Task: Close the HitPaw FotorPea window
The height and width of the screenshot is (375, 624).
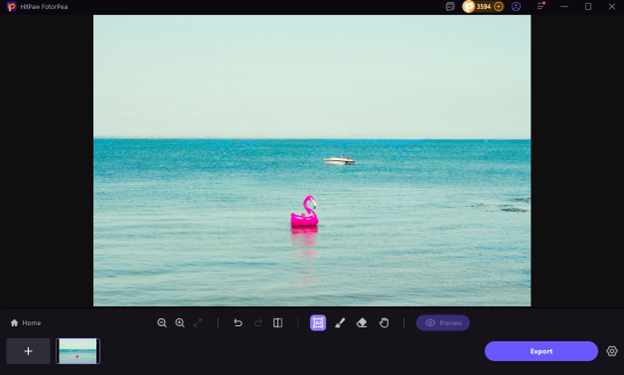Action: point(612,6)
